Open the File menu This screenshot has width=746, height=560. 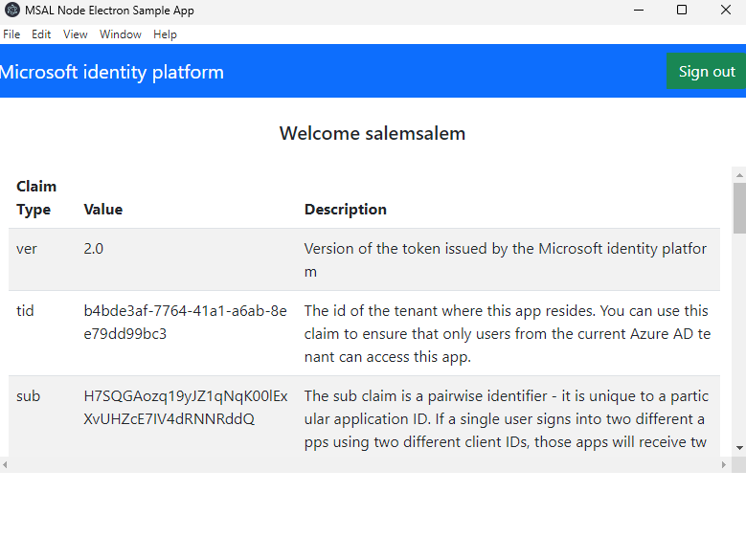pos(11,34)
